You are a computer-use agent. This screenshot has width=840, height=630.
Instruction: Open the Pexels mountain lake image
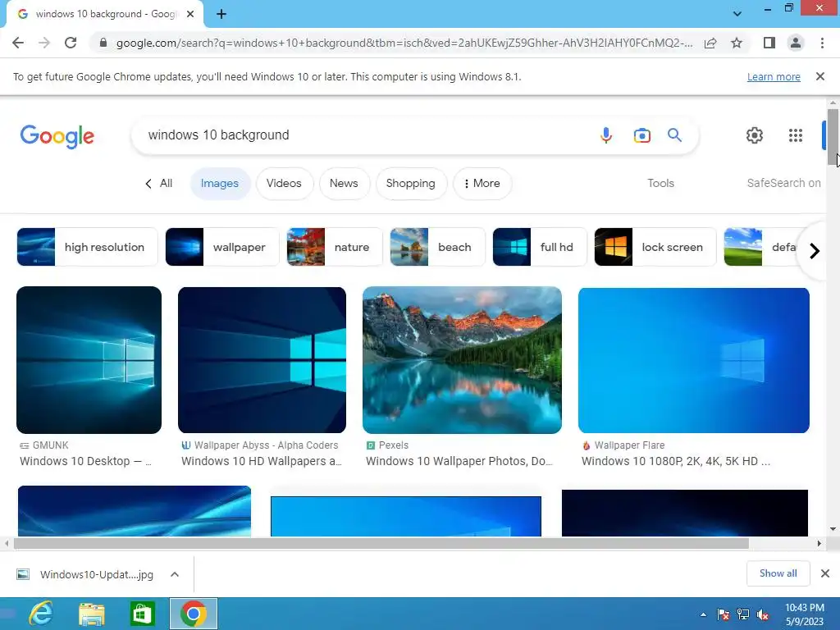click(x=463, y=360)
